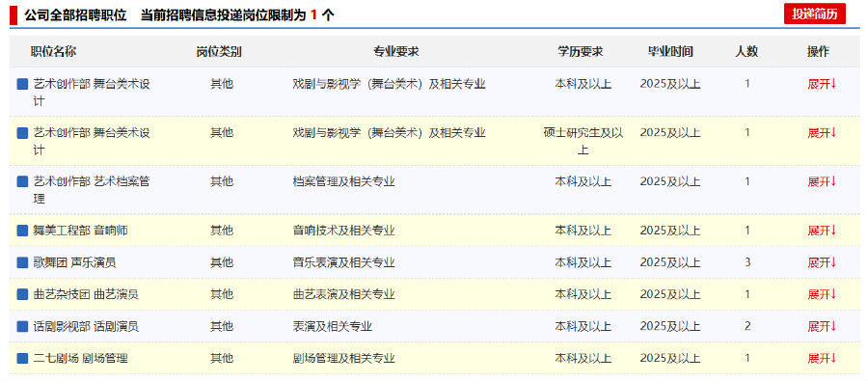Select the 艺术档案管理 position checkbox

22,181
